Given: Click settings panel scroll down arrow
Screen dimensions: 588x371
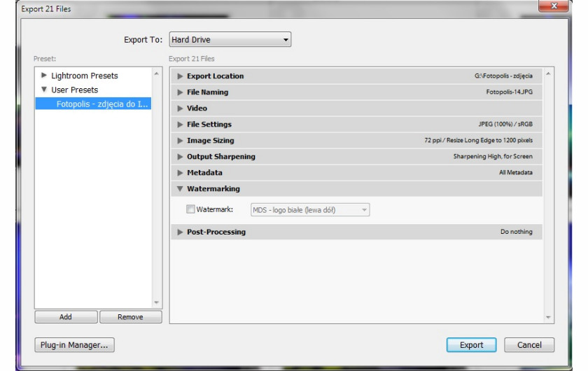Looking at the screenshot, I should 548,317.
